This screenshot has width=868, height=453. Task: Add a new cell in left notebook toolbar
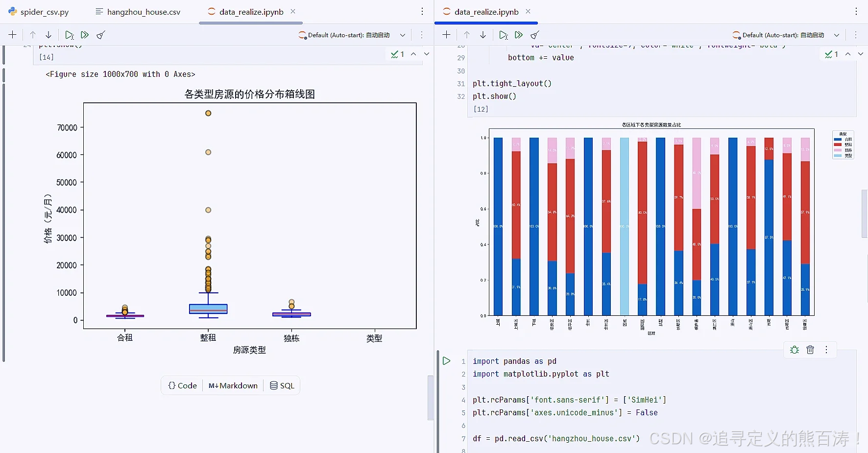(13, 35)
